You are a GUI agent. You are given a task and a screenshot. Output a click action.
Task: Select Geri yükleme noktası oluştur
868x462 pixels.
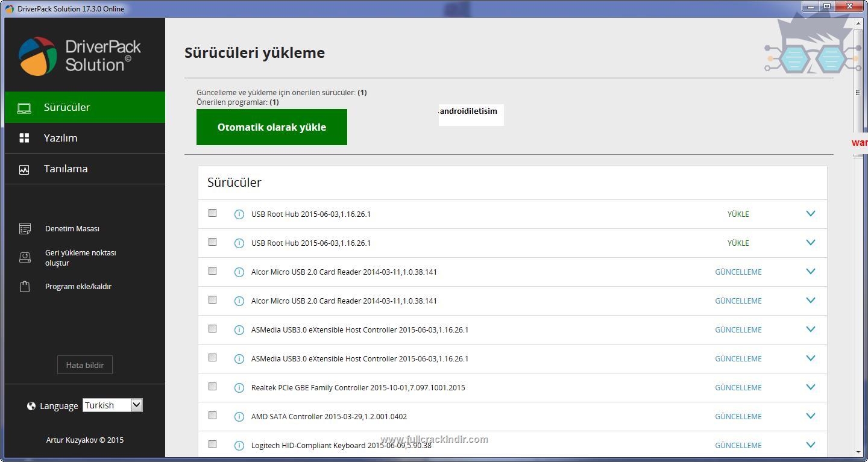tap(81, 258)
